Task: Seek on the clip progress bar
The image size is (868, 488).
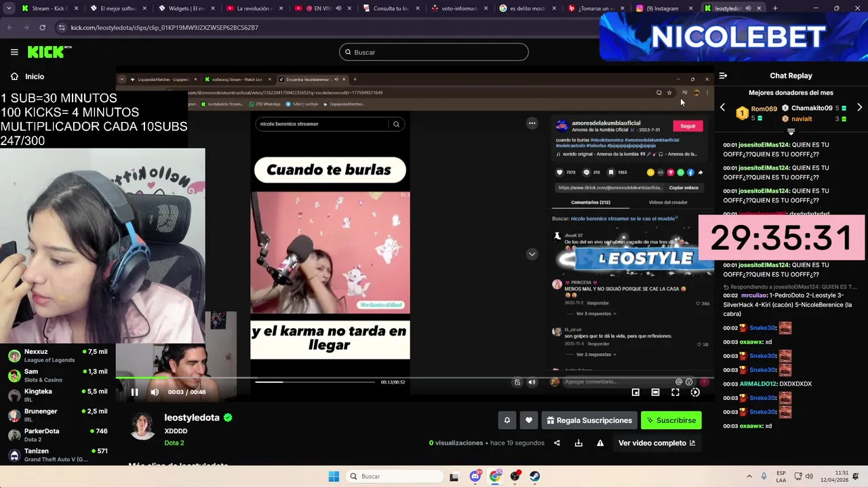Action: point(414,378)
